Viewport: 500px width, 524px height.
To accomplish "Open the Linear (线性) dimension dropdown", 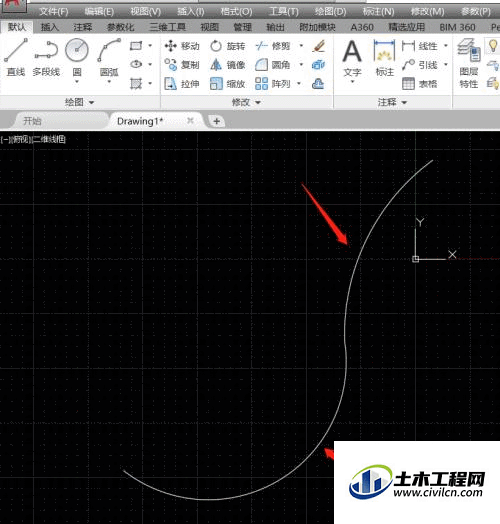I will tap(446, 46).
